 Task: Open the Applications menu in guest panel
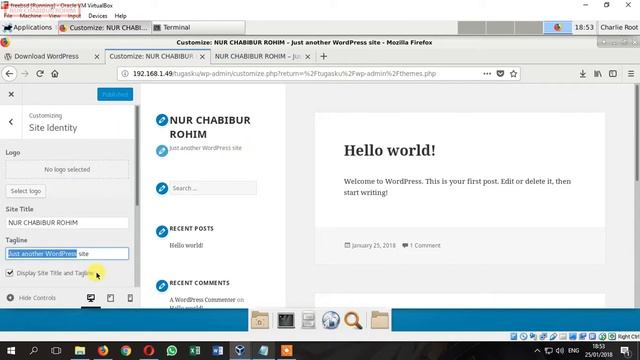click(x=28, y=27)
